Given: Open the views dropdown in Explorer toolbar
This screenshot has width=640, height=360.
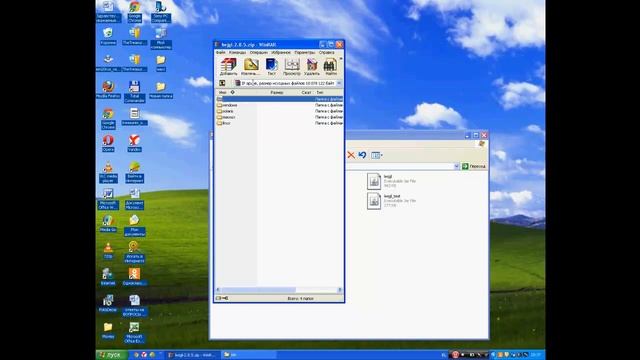Looking at the screenshot, I should (376, 155).
